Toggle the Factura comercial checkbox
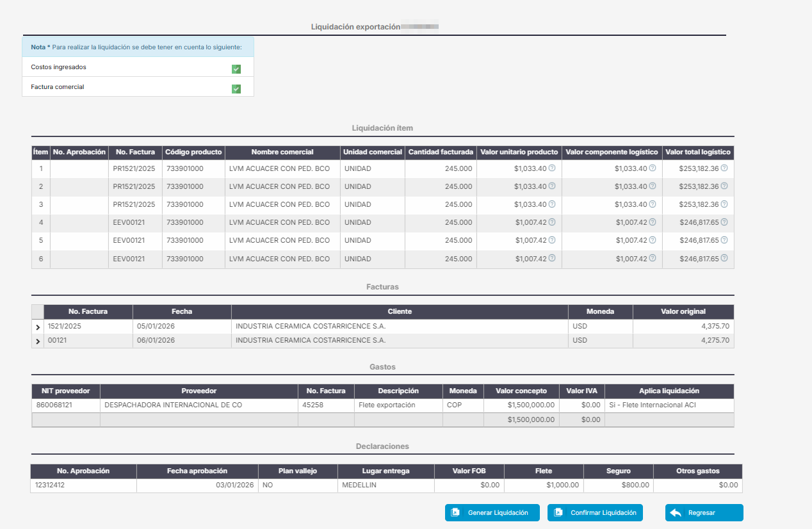The height and width of the screenshot is (529, 812). tap(236, 88)
